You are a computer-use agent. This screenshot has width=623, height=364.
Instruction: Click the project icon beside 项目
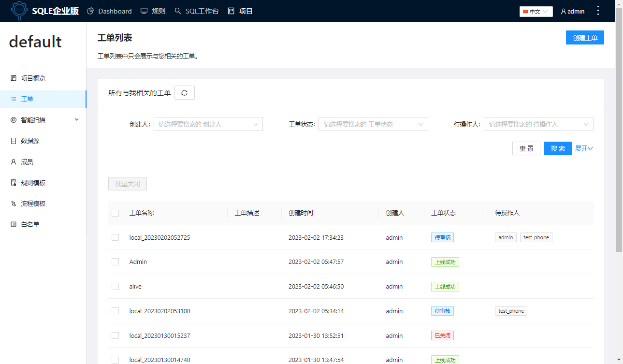click(231, 11)
